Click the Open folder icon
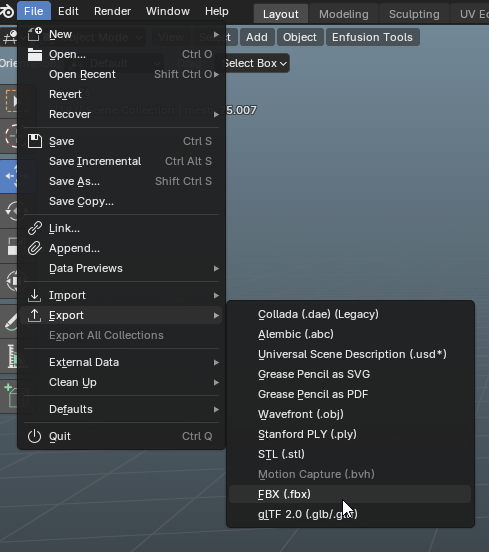 35,54
